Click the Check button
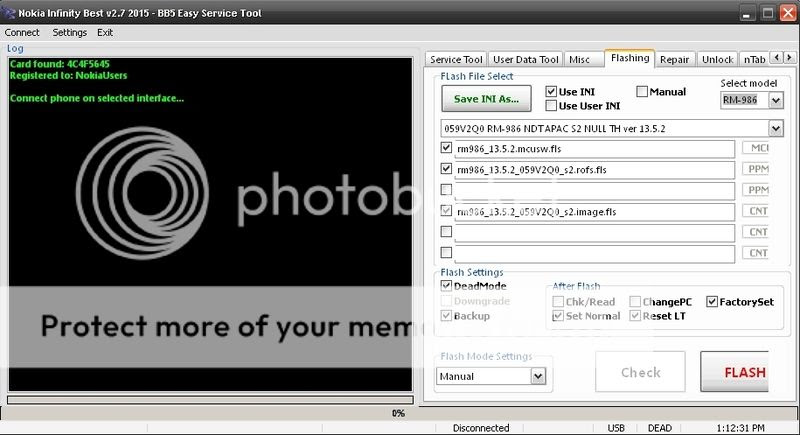 click(x=640, y=372)
